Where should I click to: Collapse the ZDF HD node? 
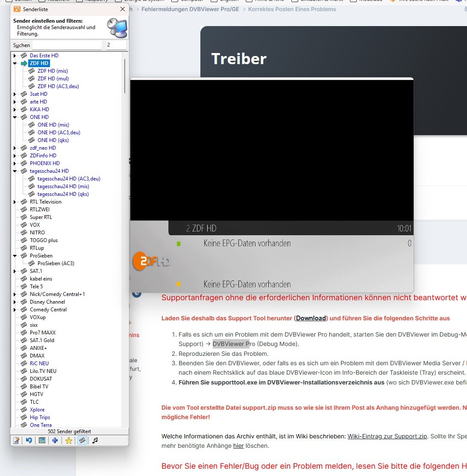tap(15, 63)
